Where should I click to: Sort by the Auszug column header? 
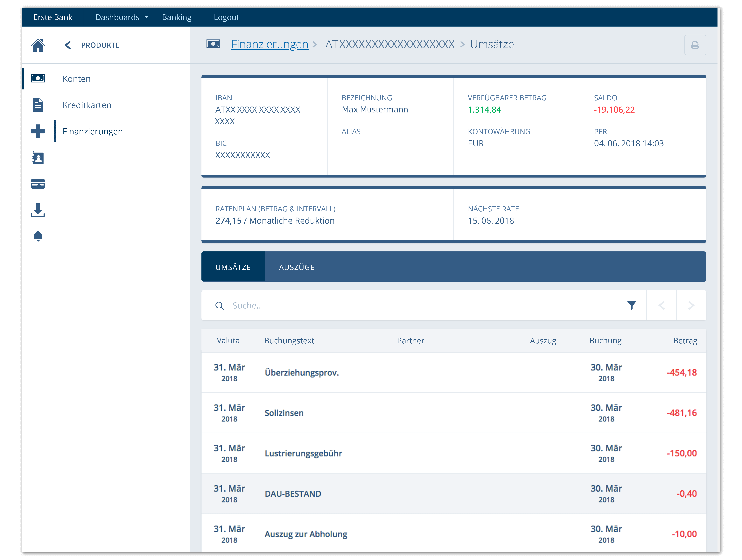543,341
